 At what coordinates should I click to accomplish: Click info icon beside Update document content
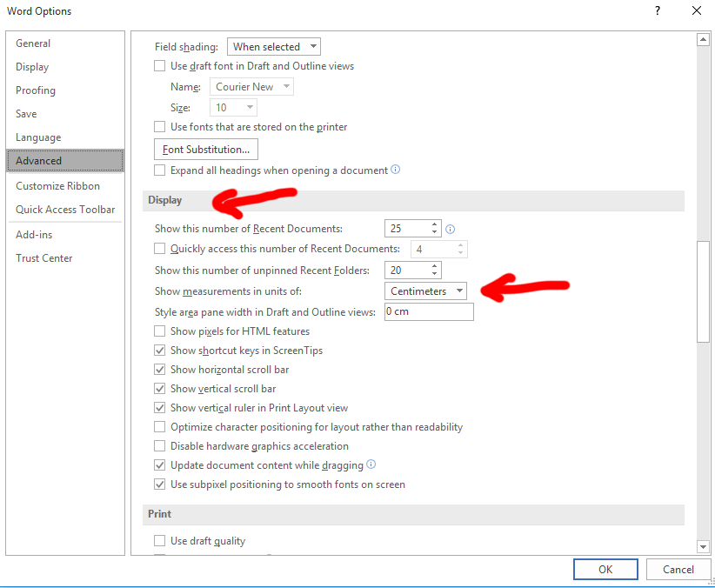click(371, 465)
